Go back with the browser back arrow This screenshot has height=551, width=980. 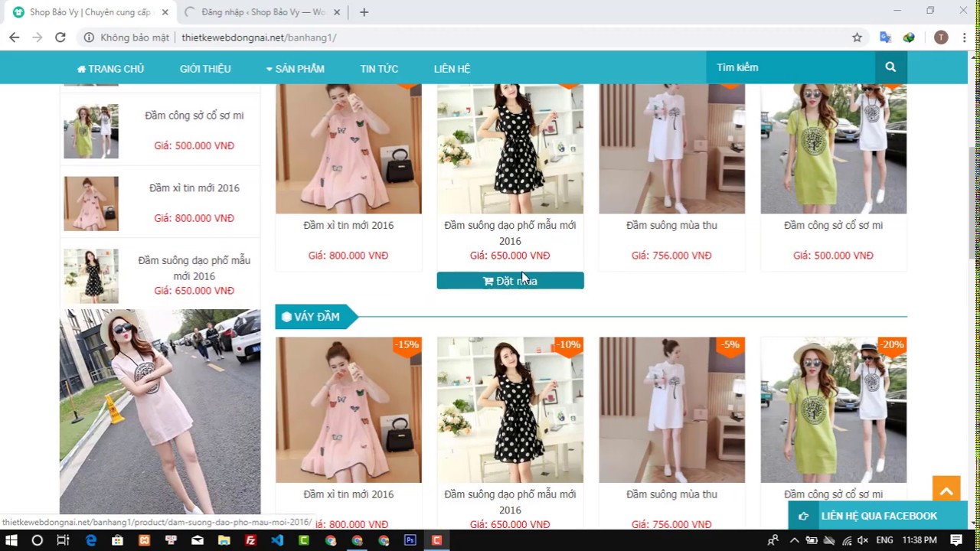[x=14, y=37]
